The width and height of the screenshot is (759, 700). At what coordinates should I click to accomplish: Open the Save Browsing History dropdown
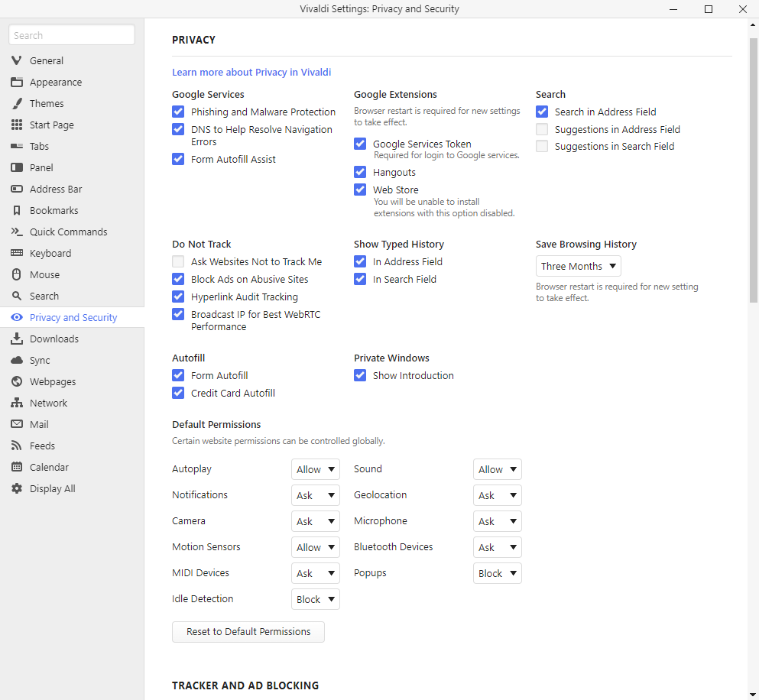(579, 266)
